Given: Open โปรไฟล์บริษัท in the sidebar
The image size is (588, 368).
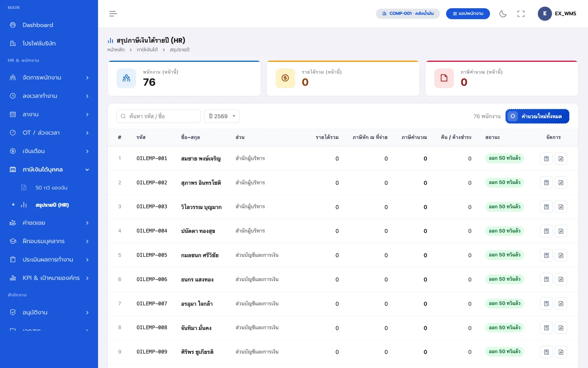Looking at the screenshot, I should pyautogui.click(x=49, y=43).
